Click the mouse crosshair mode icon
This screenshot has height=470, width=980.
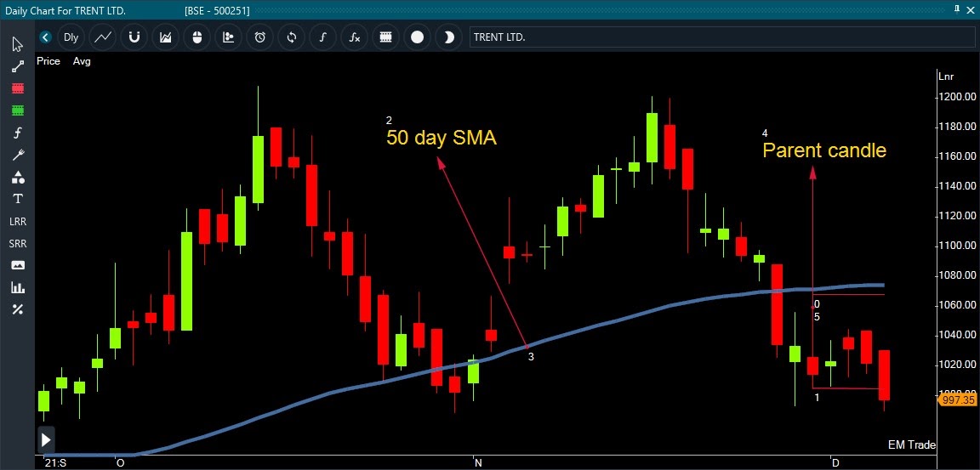point(197,37)
